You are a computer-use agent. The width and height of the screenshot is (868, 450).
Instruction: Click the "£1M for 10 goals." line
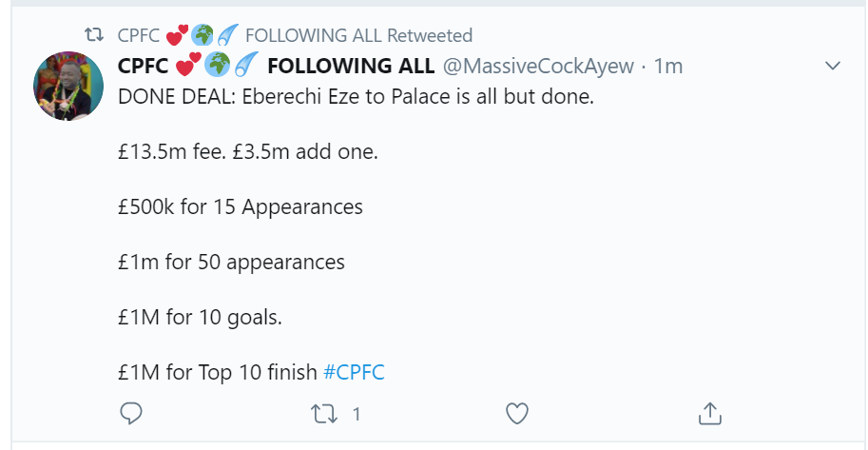(200, 317)
